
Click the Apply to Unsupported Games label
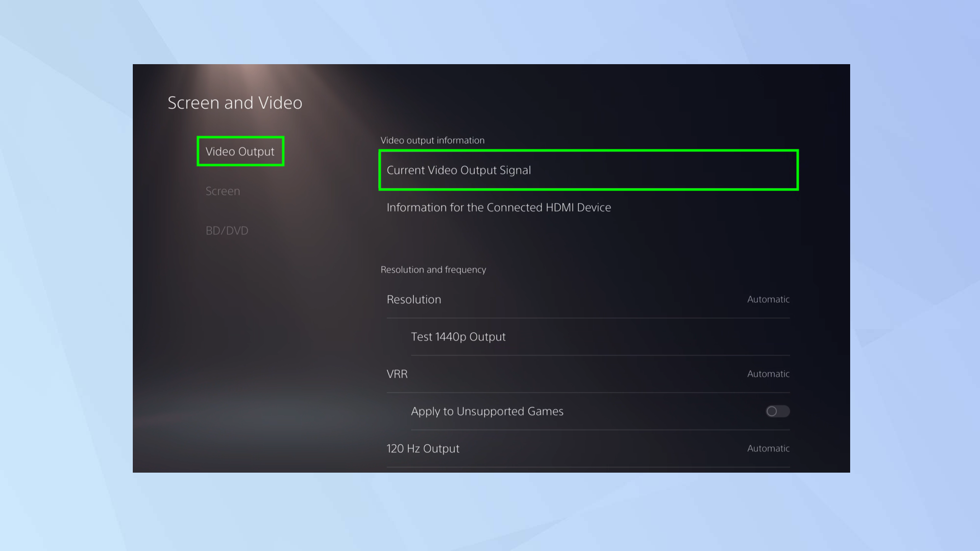point(487,411)
